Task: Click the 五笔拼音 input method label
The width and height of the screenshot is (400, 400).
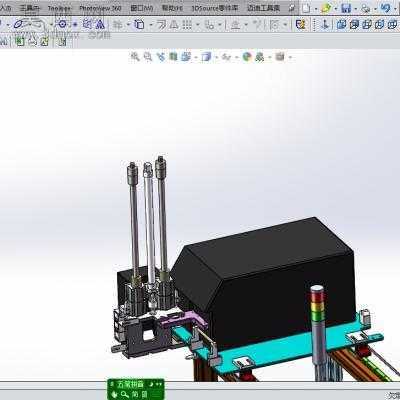Action: (131, 384)
